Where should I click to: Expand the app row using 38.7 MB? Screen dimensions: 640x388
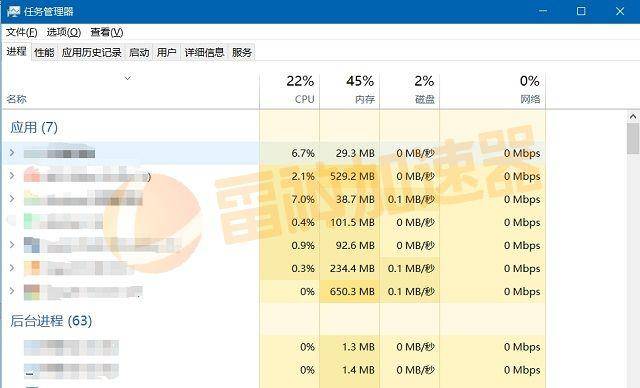(12, 199)
